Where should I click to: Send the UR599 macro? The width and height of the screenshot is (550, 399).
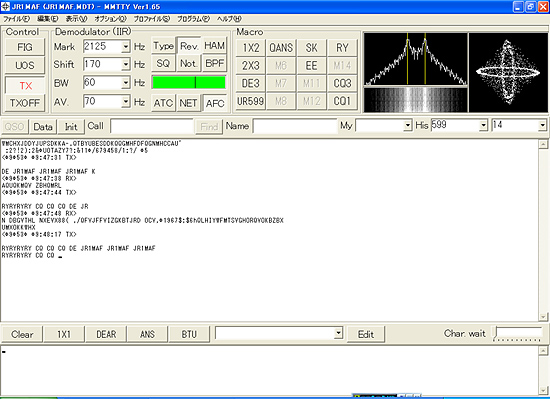[x=250, y=101]
